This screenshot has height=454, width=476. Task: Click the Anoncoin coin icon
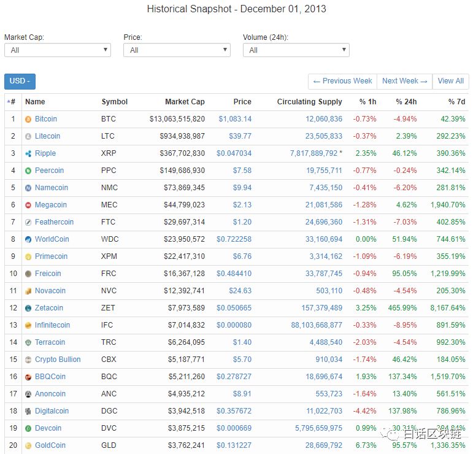(28, 394)
